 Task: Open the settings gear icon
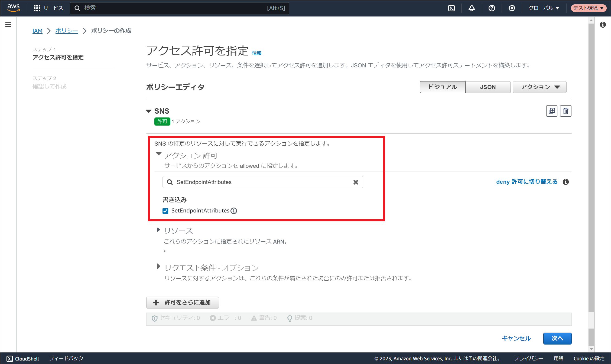pos(512,8)
